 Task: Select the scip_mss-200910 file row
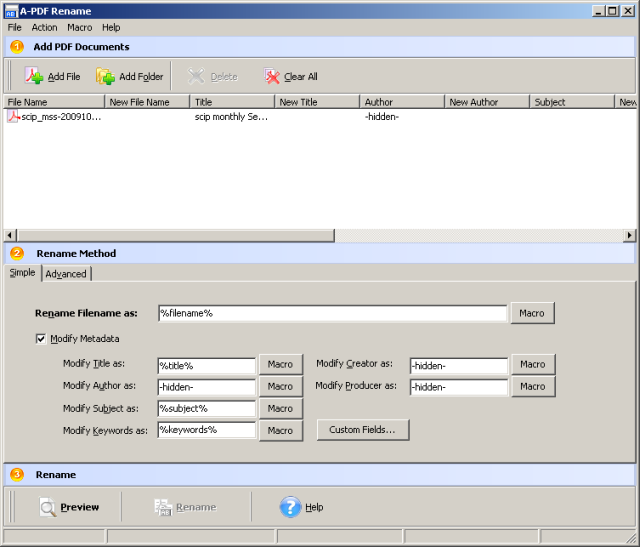(x=320, y=117)
